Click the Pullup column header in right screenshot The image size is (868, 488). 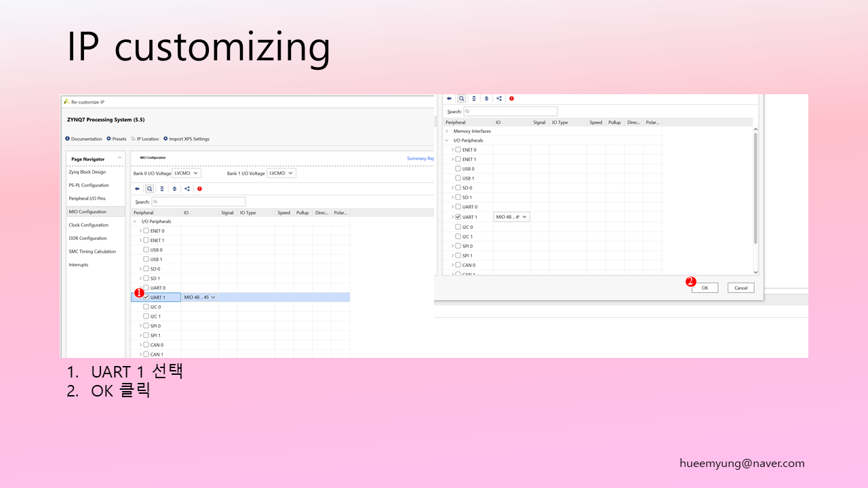614,123
